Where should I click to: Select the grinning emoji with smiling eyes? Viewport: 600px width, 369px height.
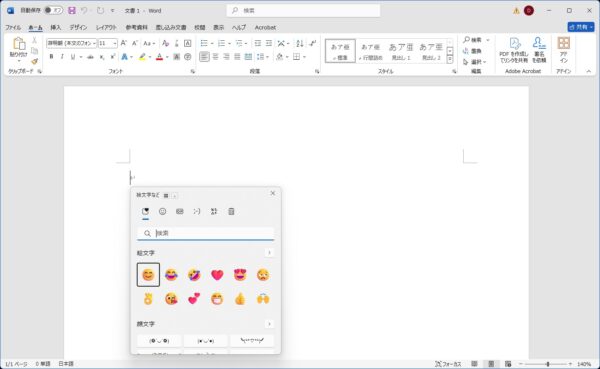pyautogui.click(x=148, y=275)
